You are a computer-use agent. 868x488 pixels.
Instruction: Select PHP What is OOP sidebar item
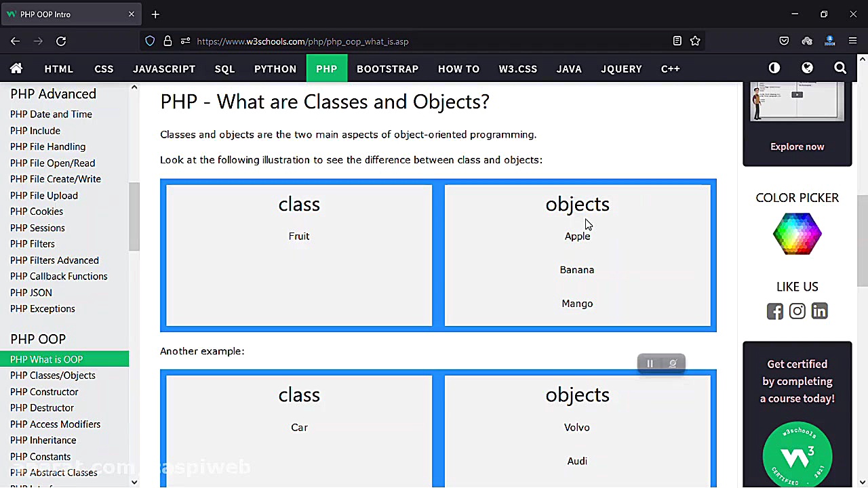pyautogui.click(x=64, y=359)
